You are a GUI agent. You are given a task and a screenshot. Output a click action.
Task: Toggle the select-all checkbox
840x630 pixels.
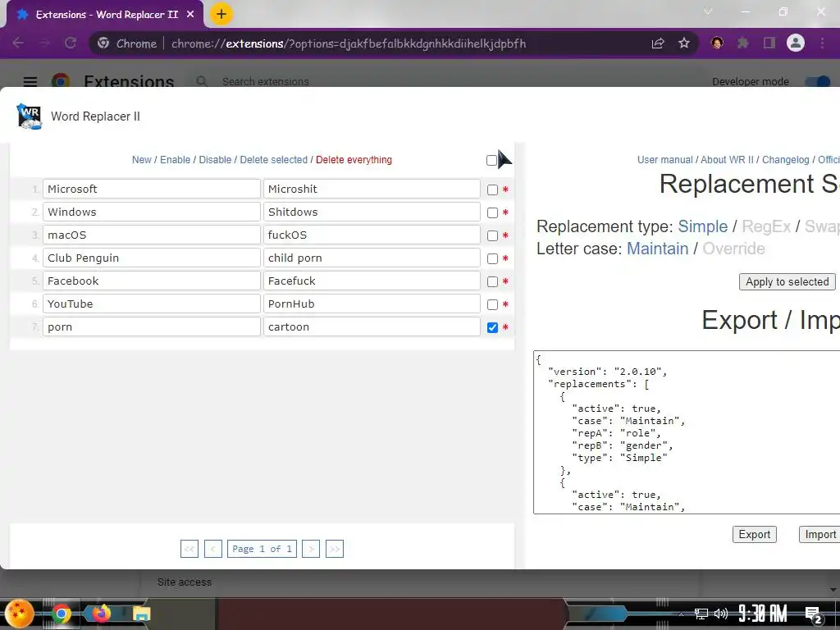click(x=491, y=160)
